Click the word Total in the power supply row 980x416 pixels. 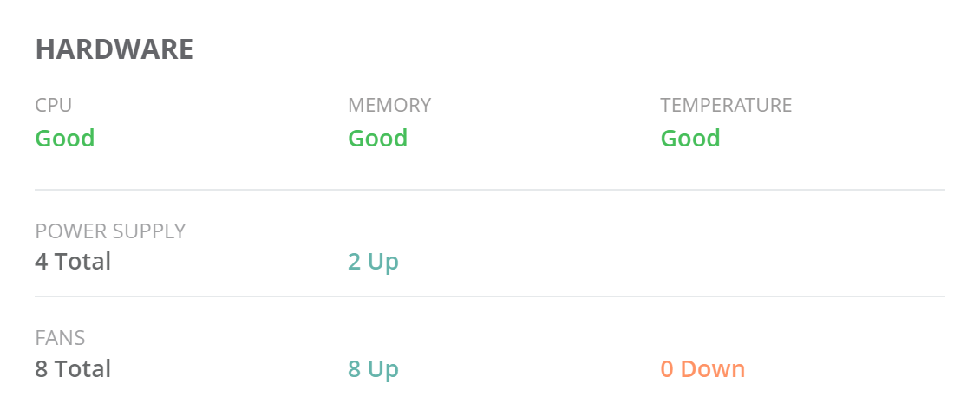tap(83, 262)
